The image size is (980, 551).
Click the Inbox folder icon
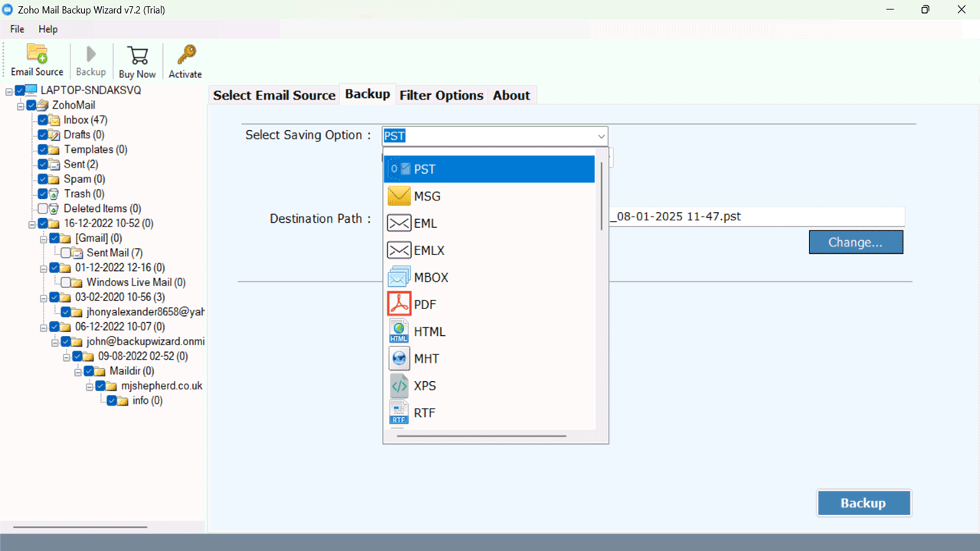[x=54, y=120]
